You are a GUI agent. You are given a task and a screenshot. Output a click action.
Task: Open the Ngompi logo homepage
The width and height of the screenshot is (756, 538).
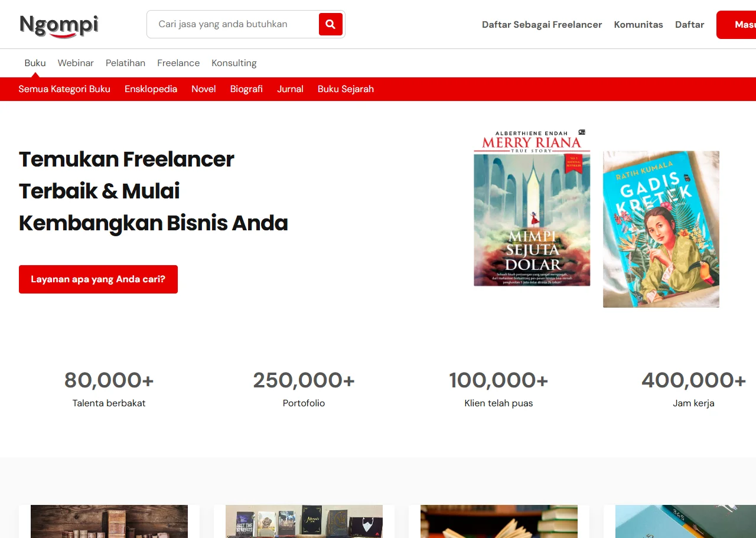(x=59, y=25)
